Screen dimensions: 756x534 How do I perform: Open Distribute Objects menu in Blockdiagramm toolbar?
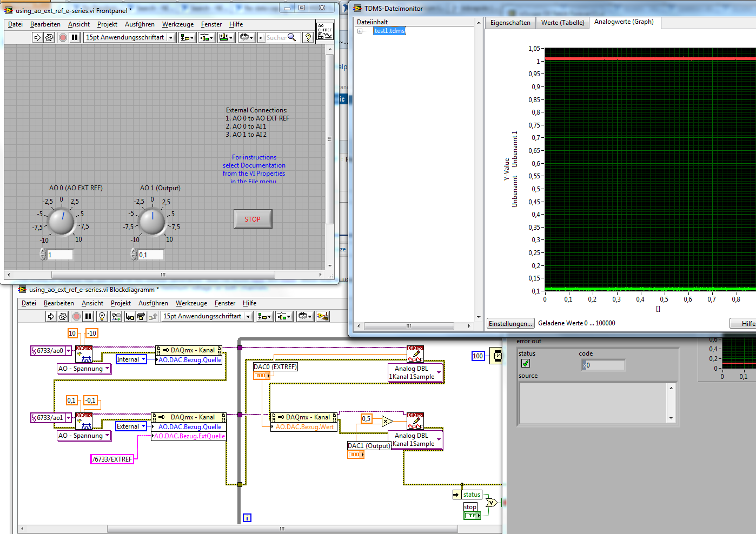(284, 316)
